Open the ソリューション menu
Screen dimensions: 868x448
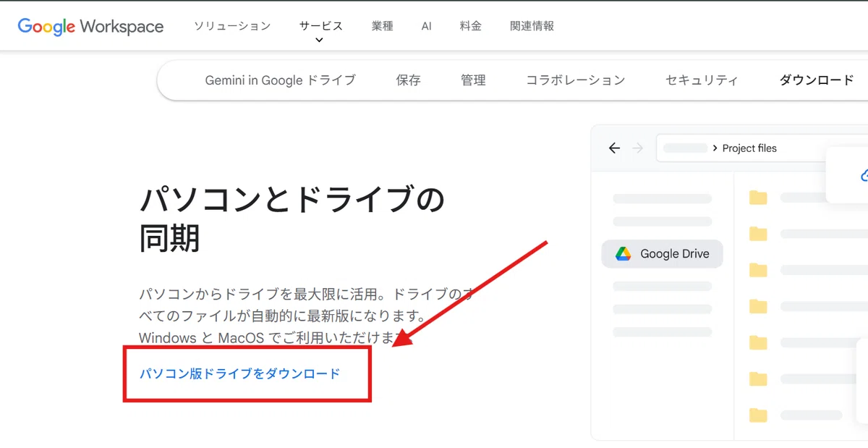pos(232,26)
